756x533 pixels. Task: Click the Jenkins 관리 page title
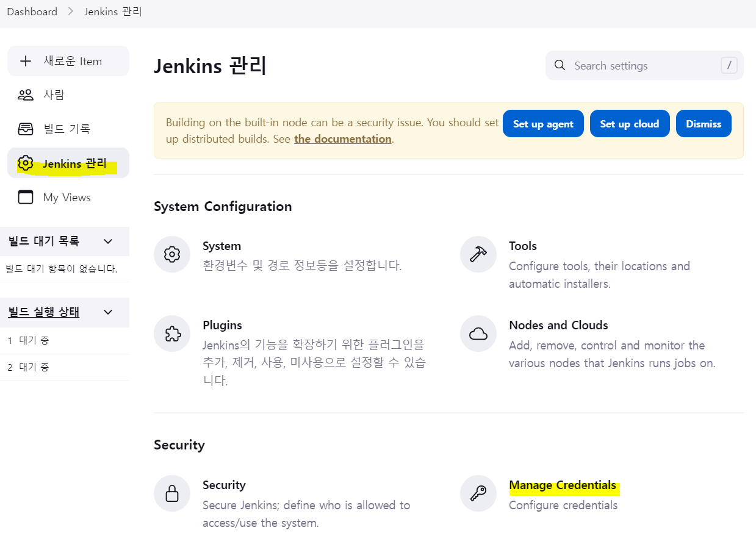coord(210,65)
